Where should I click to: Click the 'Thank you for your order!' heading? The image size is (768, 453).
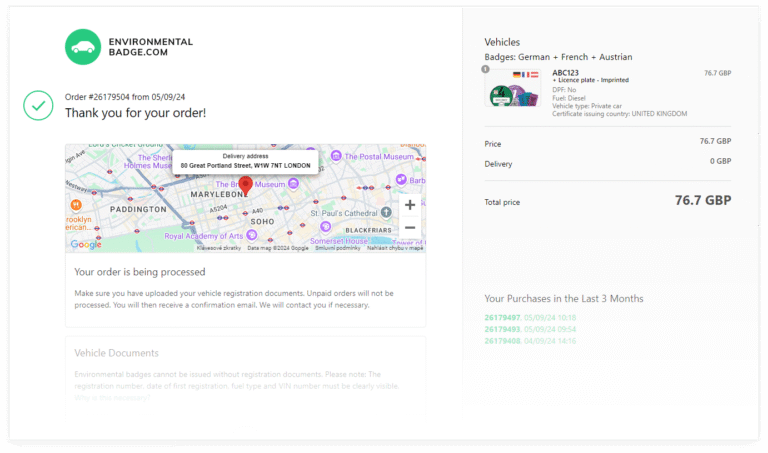[136, 113]
